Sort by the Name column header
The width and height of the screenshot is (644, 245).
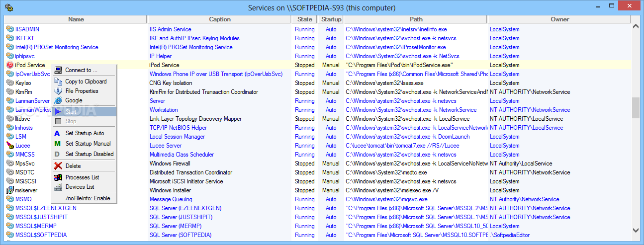tap(76, 19)
